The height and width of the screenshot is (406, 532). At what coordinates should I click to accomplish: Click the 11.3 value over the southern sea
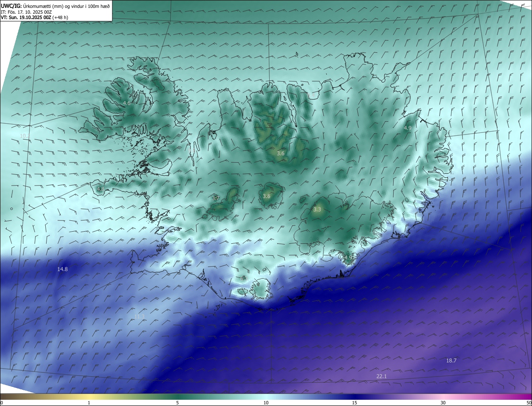[x=139, y=317]
